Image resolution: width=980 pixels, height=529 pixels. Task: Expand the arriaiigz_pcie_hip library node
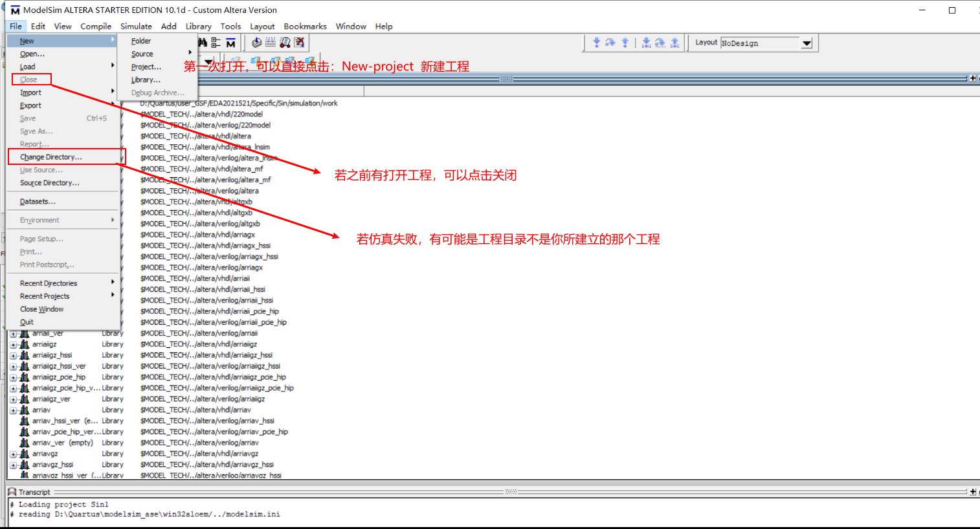coord(13,378)
